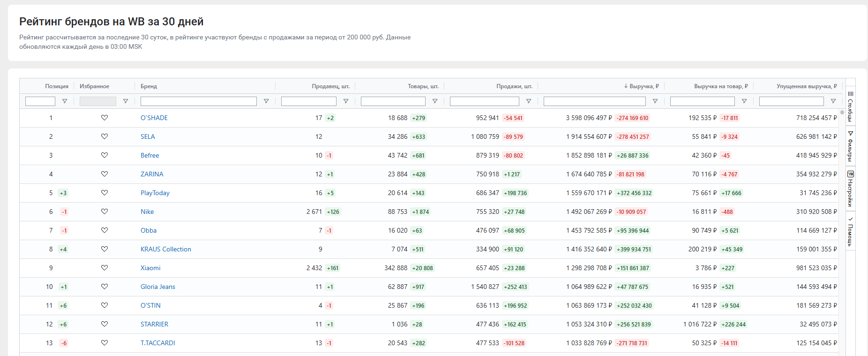This screenshot has width=868, height=356.
Task: Click the Бренд filter input field
Action: click(x=199, y=101)
